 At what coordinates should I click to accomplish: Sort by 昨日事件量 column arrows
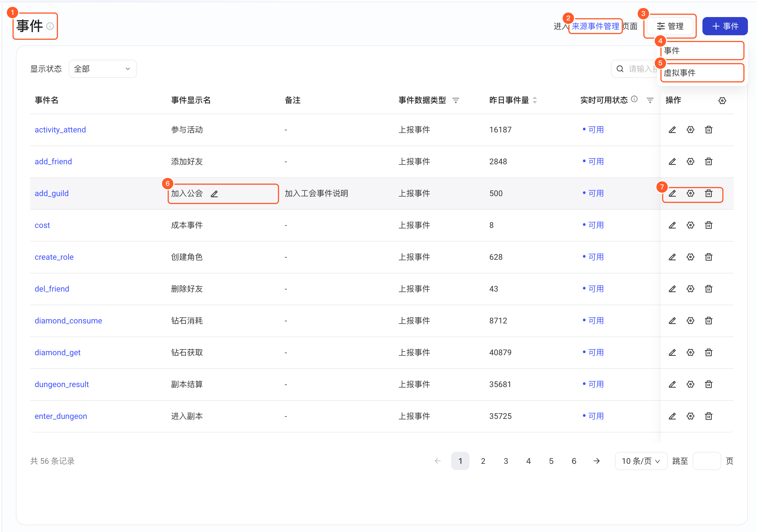tap(535, 100)
